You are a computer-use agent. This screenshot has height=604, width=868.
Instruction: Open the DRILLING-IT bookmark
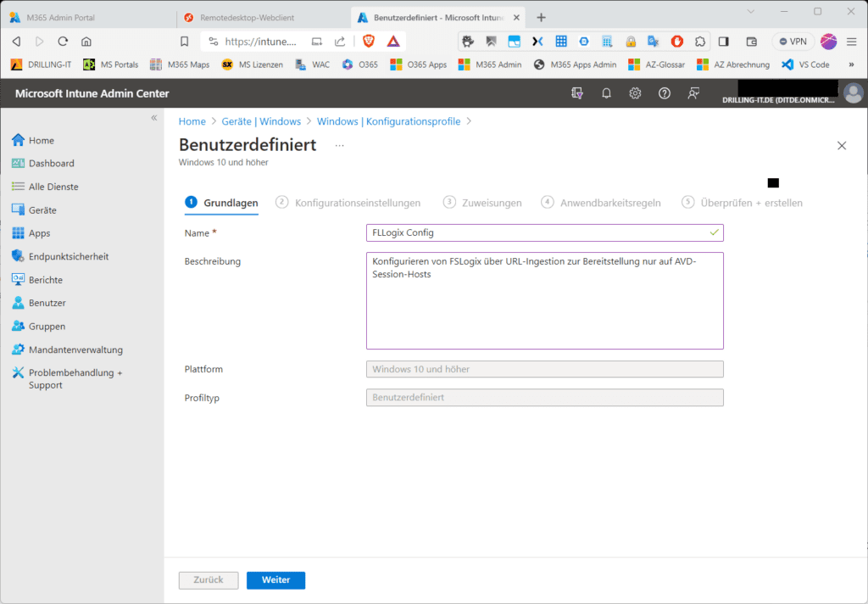tap(42, 64)
